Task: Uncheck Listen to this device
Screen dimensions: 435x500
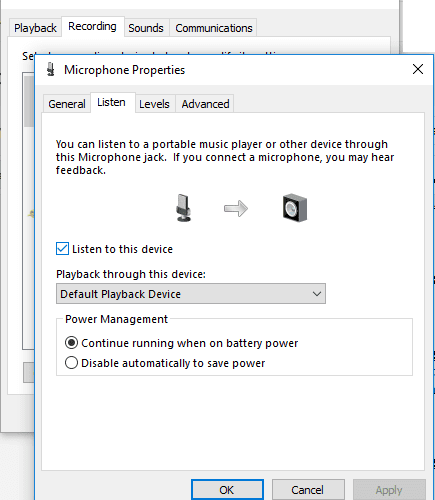Action: click(x=62, y=249)
